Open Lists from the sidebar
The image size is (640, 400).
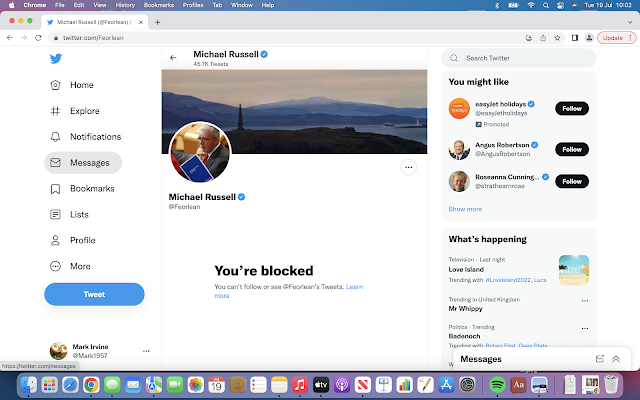click(69, 214)
